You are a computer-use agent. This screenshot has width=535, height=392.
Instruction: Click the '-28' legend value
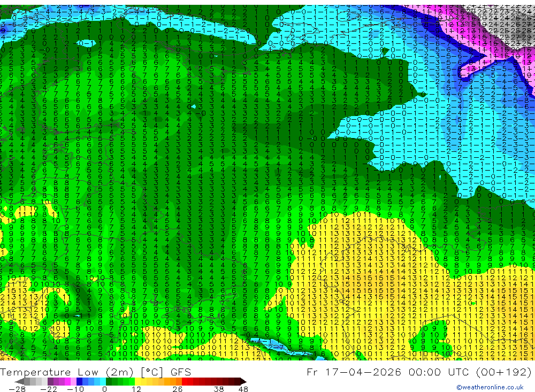click(17, 389)
